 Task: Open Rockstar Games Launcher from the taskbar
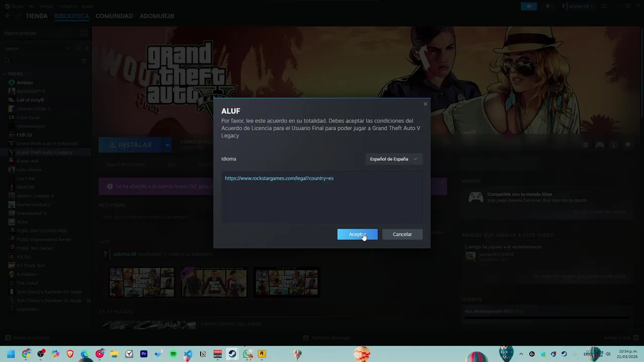[262, 354]
